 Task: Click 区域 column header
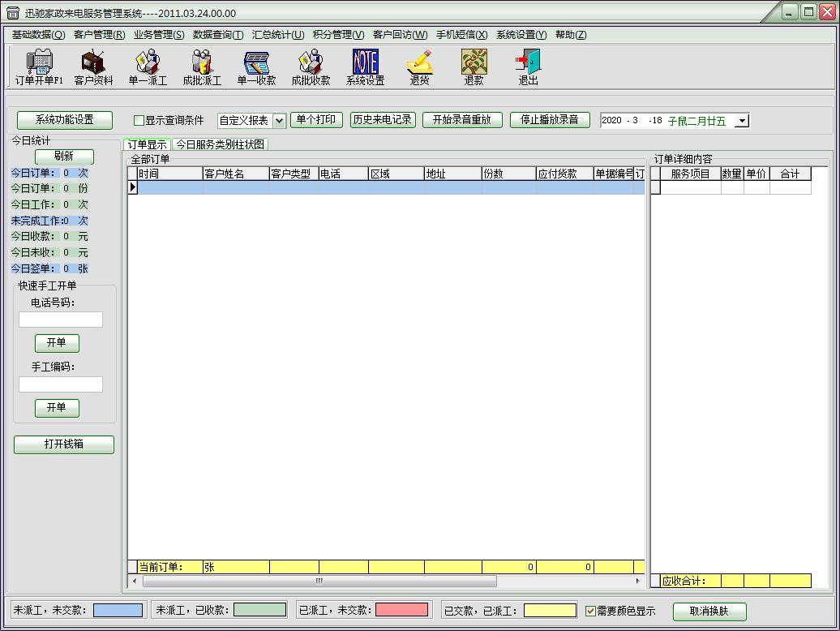tap(396, 174)
